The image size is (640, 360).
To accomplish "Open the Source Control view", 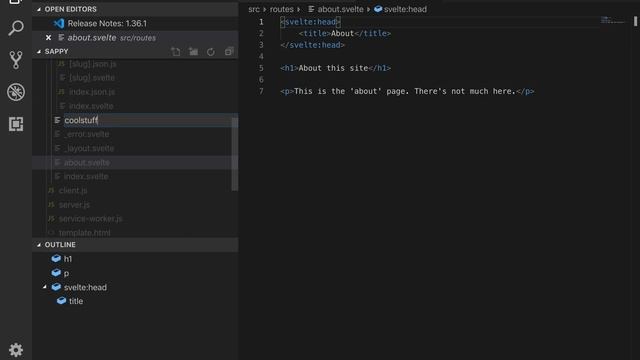I will coord(16,60).
